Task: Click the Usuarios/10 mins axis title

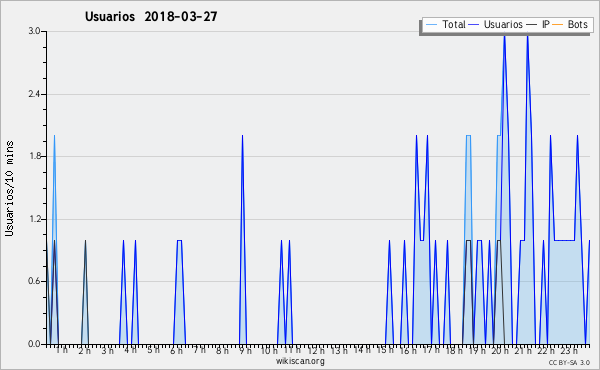Action: (9, 188)
